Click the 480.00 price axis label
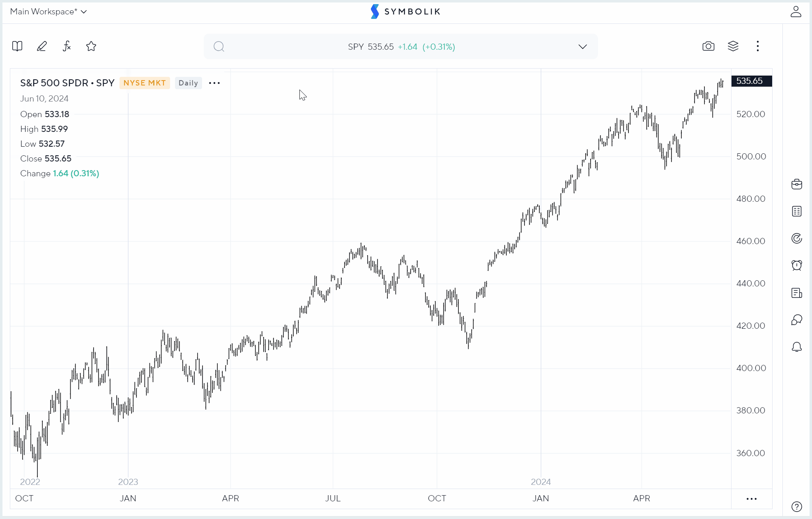 coord(751,199)
